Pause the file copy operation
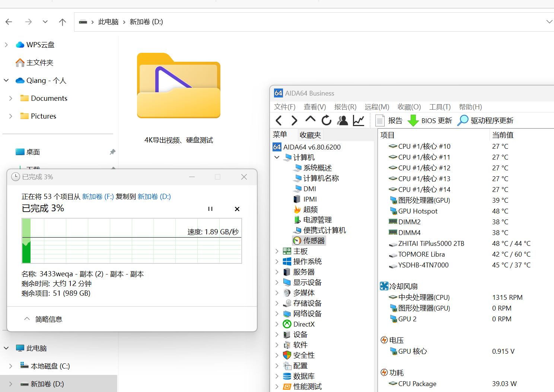 point(210,209)
